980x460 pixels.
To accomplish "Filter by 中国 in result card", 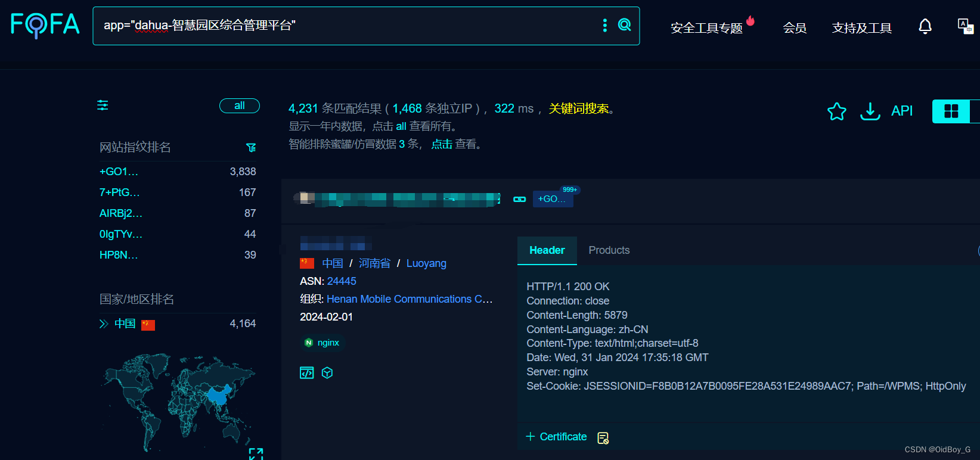I will click(333, 263).
